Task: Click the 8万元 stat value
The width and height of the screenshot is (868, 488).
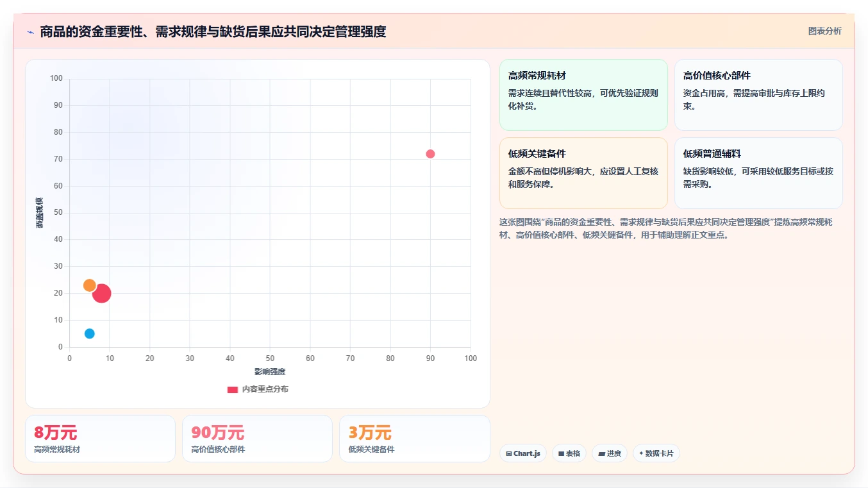Action: pyautogui.click(x=55, y=433)
